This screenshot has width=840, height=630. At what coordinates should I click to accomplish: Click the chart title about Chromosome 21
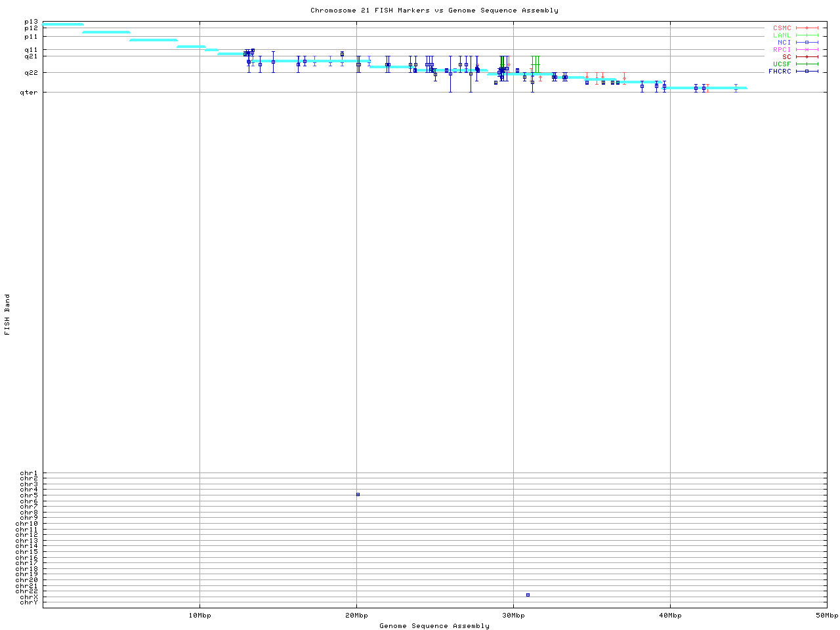pos(434,10)
